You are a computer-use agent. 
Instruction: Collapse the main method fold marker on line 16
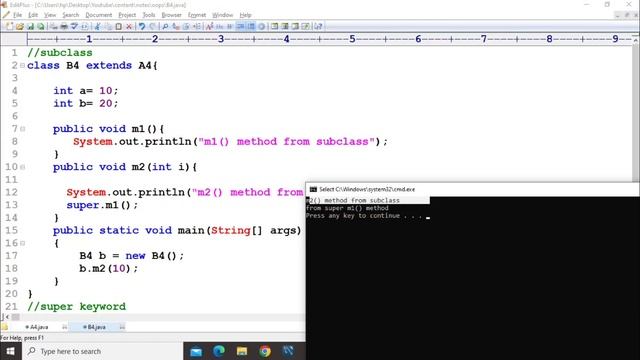click(x=22, y=243)
